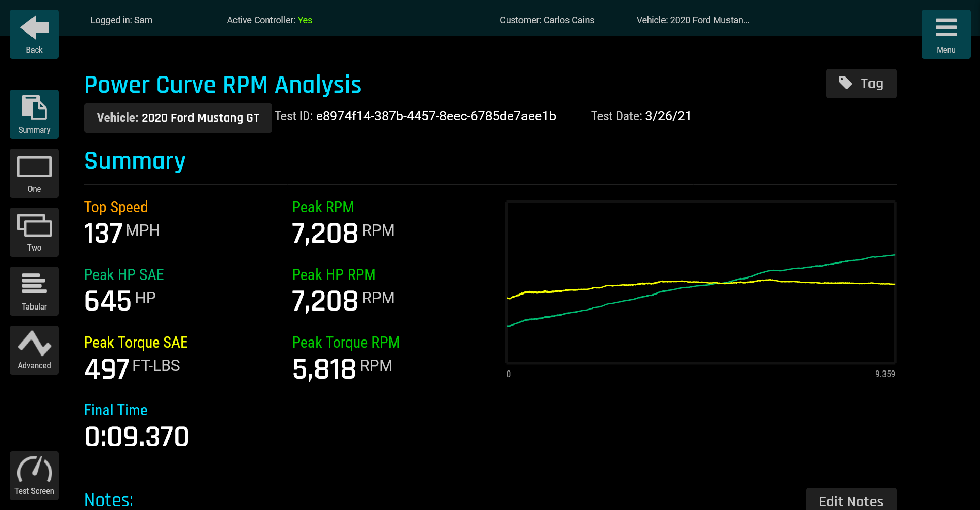Click the Notes: heading
The width and height of the screenshot is (980, 510).
tap(109, 500)
